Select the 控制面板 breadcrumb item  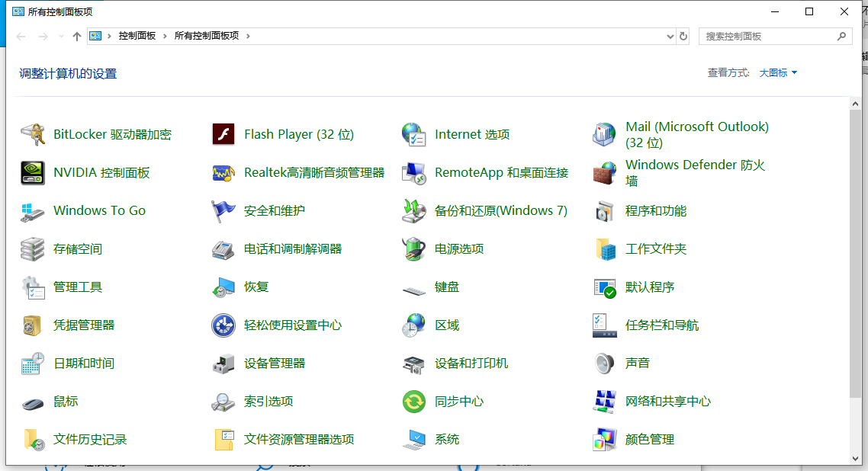(x=137, y=36)
